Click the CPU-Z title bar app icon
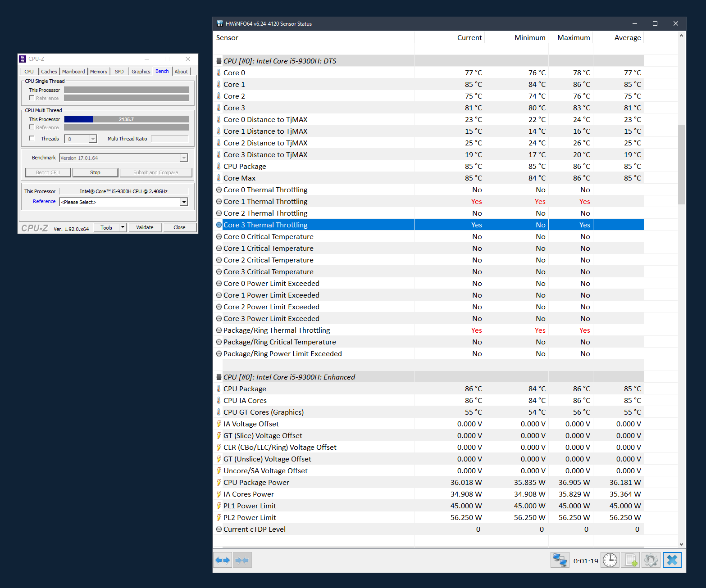Image resolution: width=706 pixels, height=588 pixels. (23, 59)
